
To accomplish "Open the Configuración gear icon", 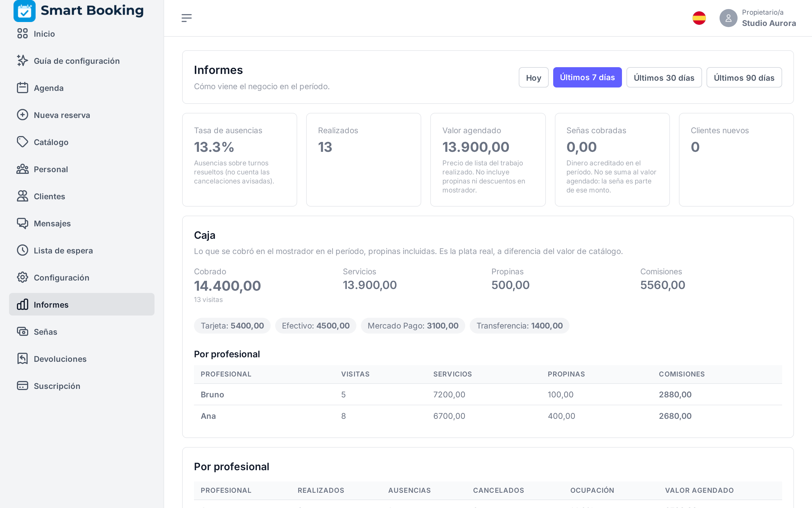I will click(23, 277).
